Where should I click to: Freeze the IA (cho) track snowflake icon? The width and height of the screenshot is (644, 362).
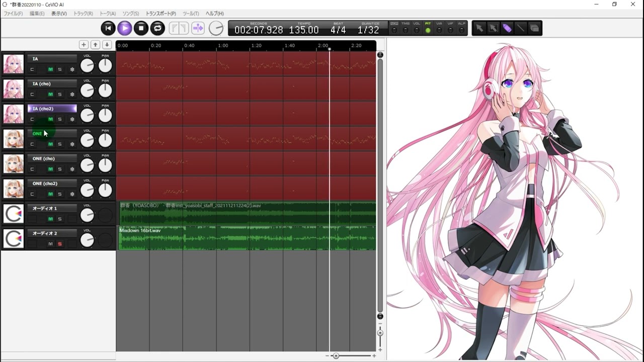[72, 94]
